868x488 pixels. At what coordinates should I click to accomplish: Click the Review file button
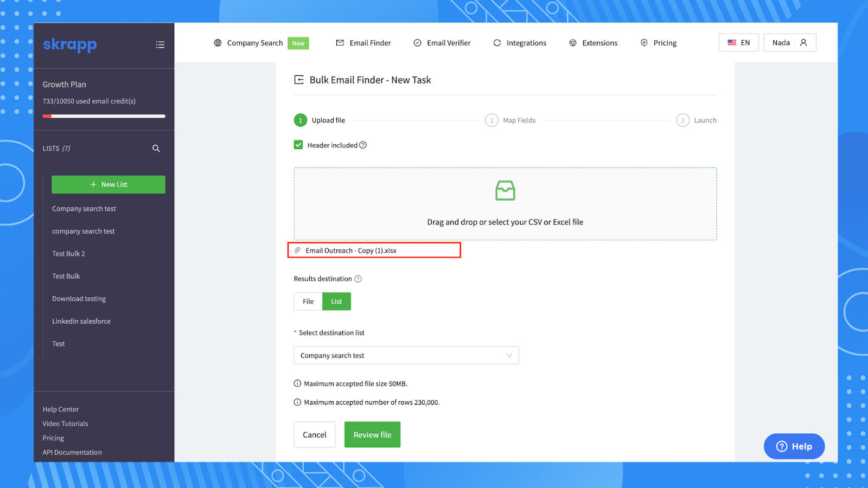(x=372, y=435)
